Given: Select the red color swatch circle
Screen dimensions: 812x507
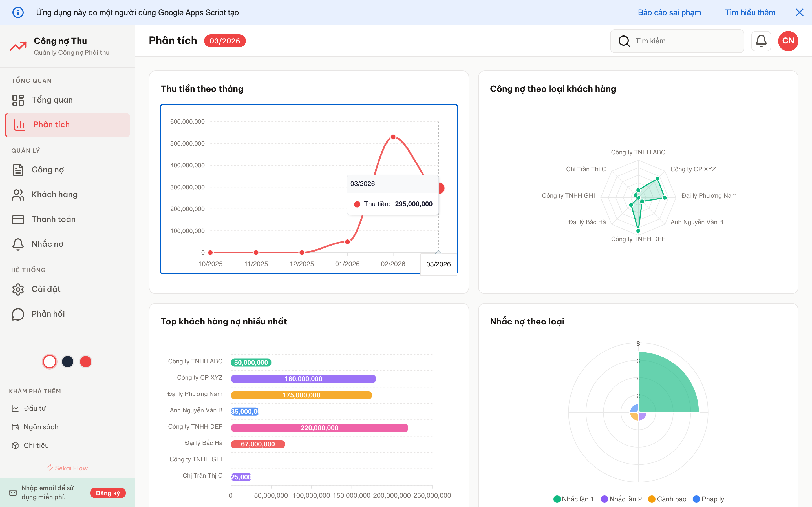Looking at the screenshot, I should click(x=85, y=361).
